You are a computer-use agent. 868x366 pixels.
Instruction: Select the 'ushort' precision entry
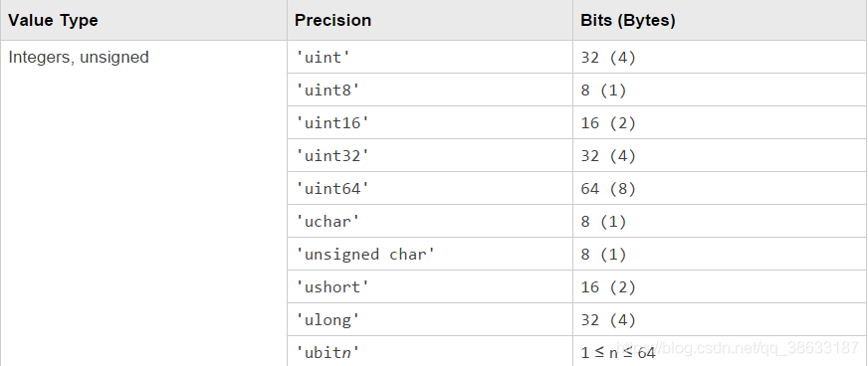430,287
